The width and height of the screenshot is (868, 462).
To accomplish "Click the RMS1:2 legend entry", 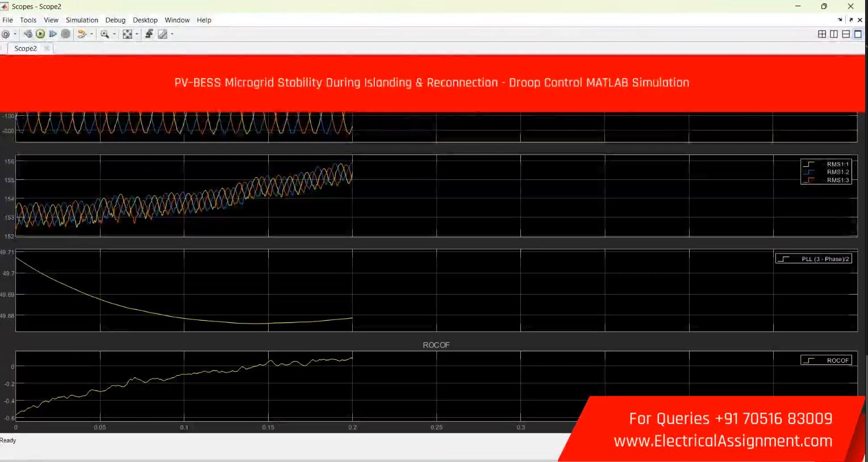I will pos(827,172).
